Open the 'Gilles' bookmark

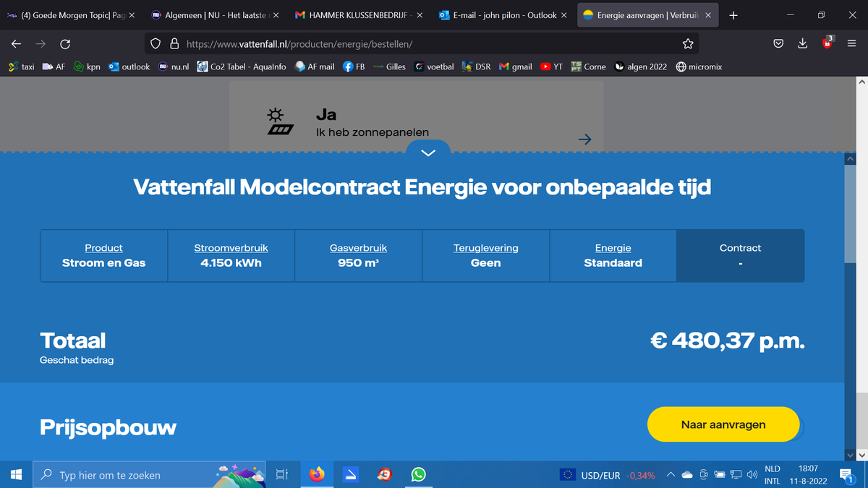click(389, 67)
